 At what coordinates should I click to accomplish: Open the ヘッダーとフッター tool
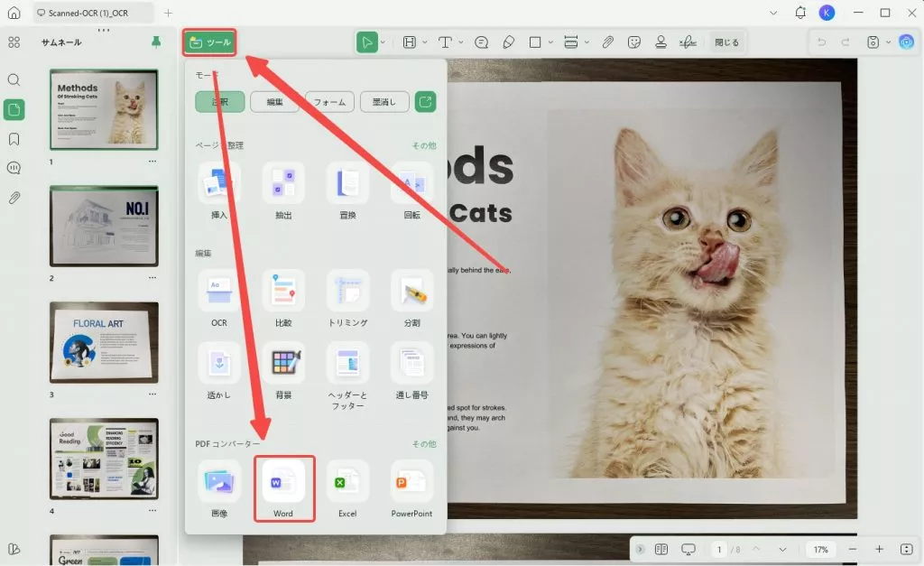347,376
